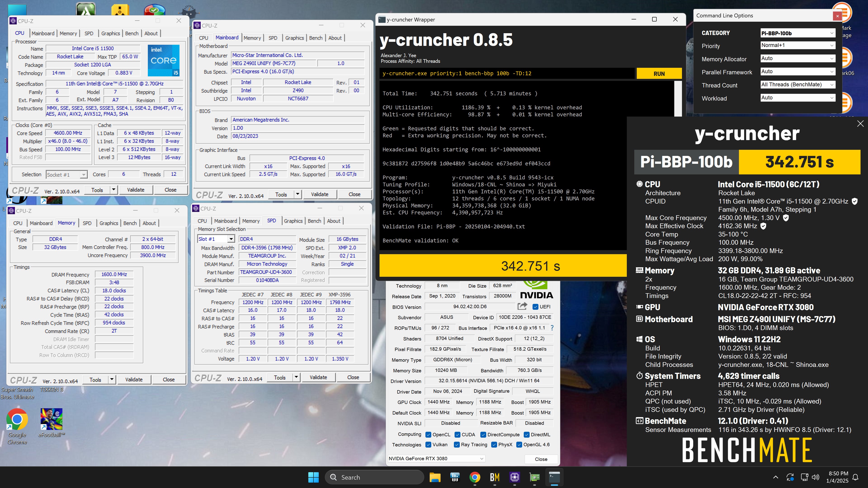Viewport: 868px width, 488px height.
Task: Click the CPU-Z SPD window title icon
Action: click(x=196, y=209)
